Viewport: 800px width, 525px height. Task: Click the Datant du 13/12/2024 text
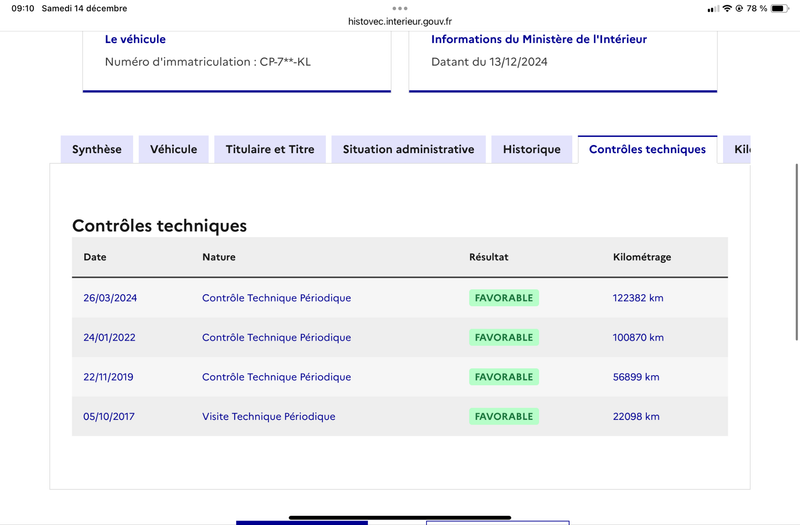coord(489,62)
